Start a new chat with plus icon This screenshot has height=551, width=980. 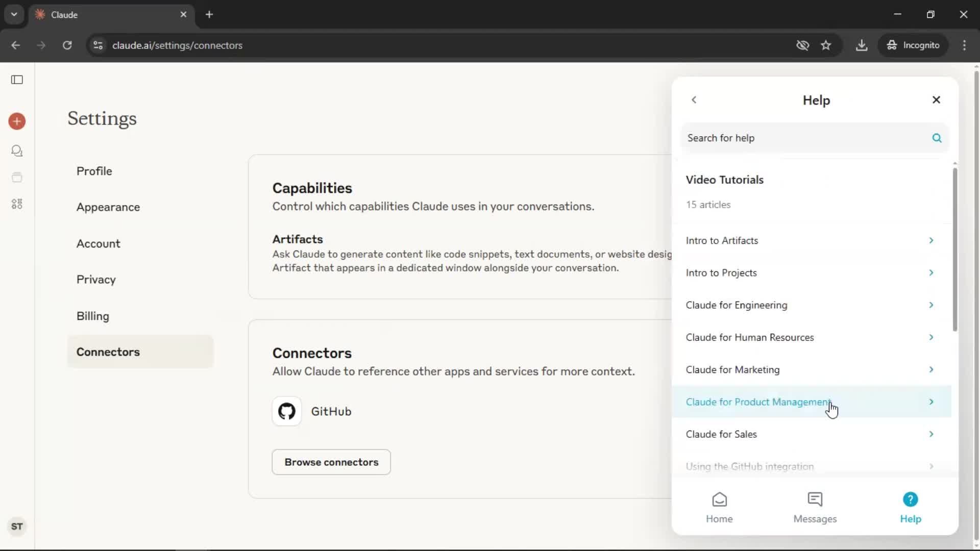pos(17,121)
